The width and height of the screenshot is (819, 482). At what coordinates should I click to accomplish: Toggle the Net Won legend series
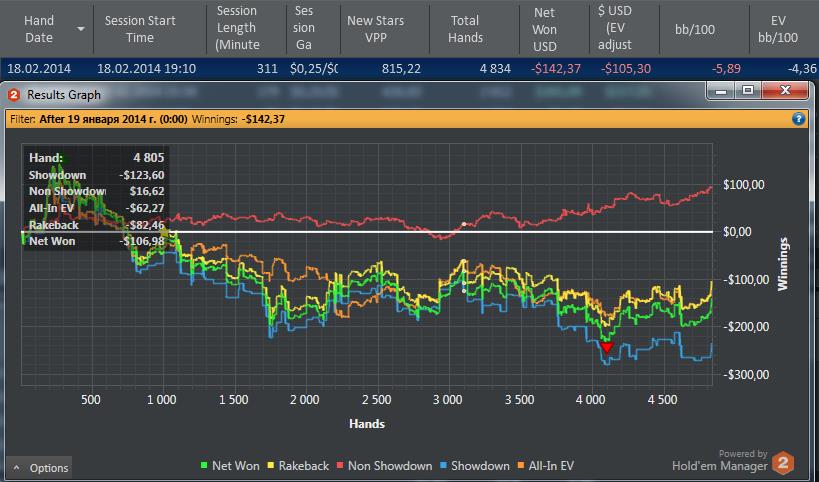tap(230, 465)
